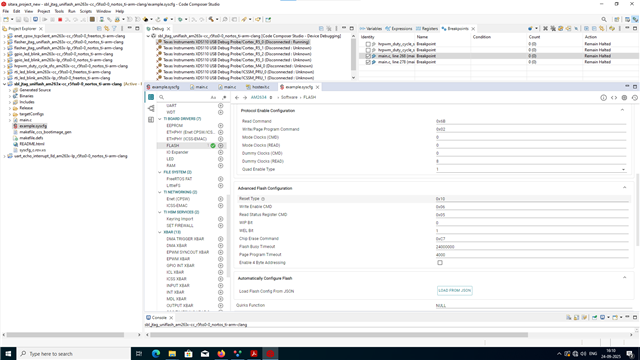Click Project Explorer horizontal scrollbar
This screenshot has width=640, height=360.
pyautogui.click(x=65, y=335)
